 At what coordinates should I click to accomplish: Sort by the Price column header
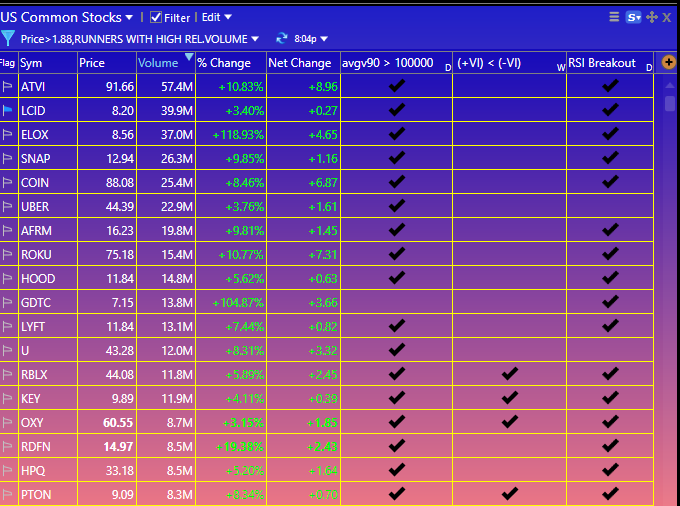click(x=107, y=63)
